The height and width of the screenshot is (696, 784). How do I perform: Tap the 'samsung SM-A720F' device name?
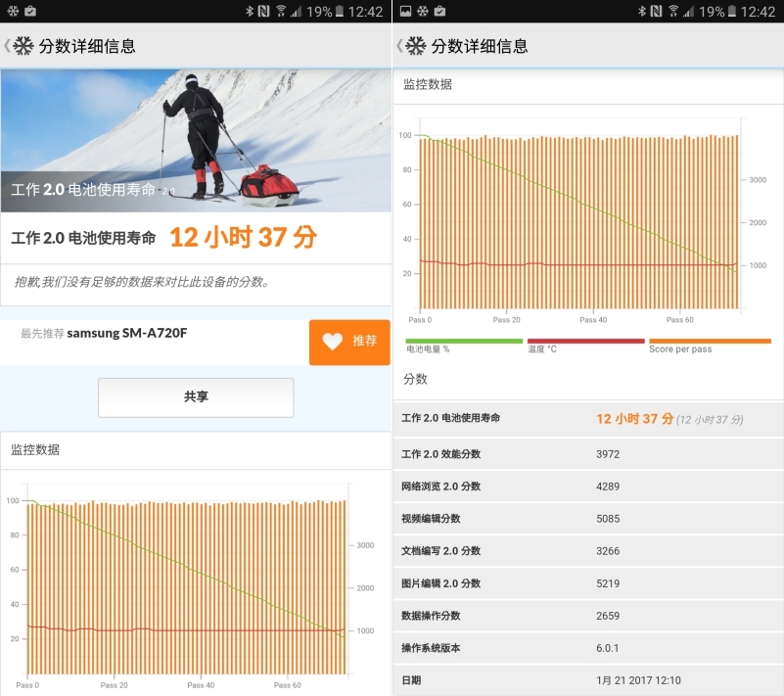[127, 333]
